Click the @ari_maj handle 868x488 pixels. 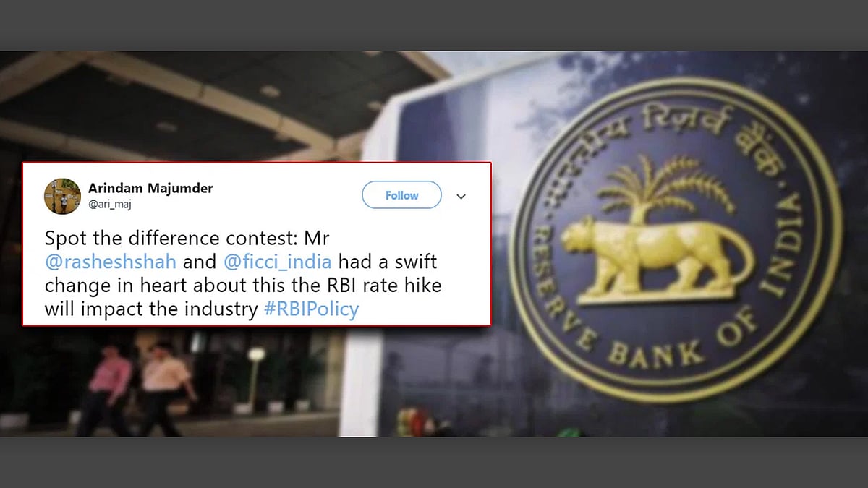pyautogui.click(x=110, y=205)
